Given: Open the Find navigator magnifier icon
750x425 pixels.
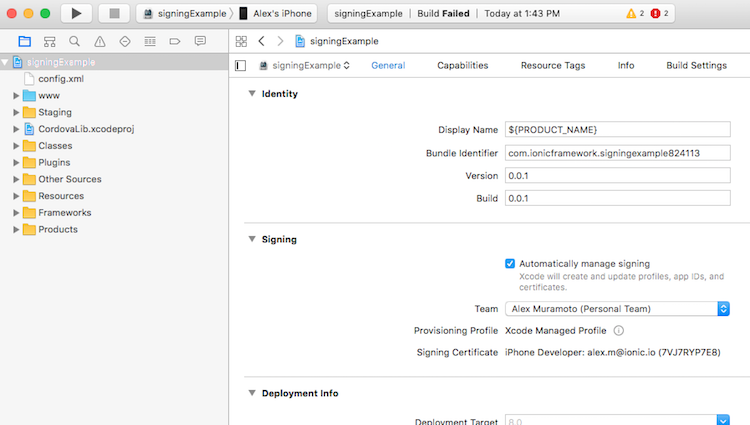Looking at the screenshot, I should (74, 41).
